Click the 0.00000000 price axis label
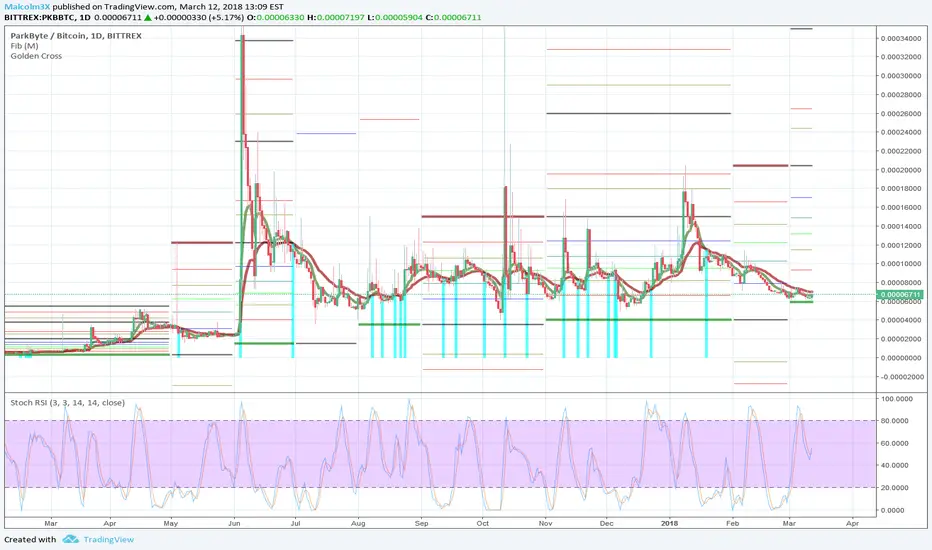The width and height of the screenshot is (932, 550). 902,358
